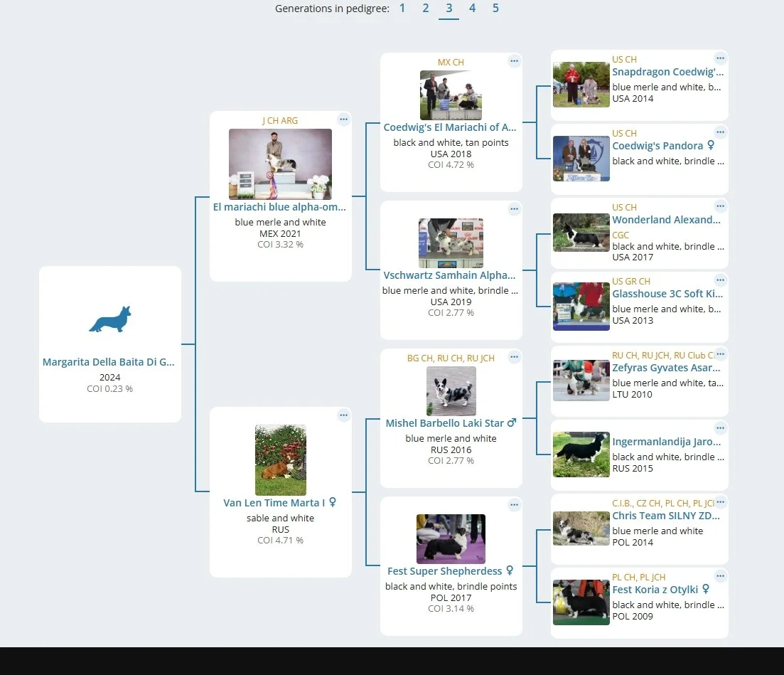The width and height of the screenshot is (784, 675).
Task: Click the blue corgi placeholder icon for Margarita
Action: pos(110,319)
